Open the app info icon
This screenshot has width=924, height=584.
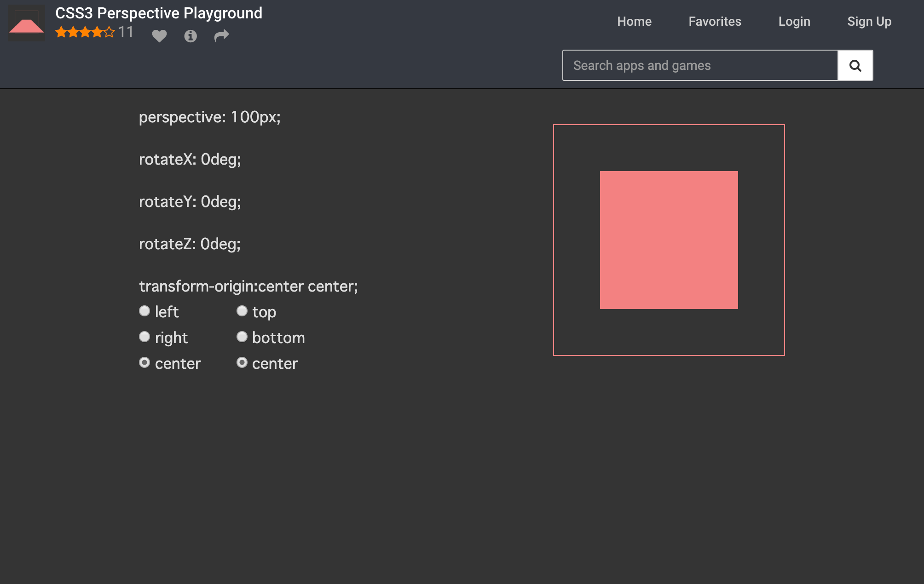[x=191, y=36]
